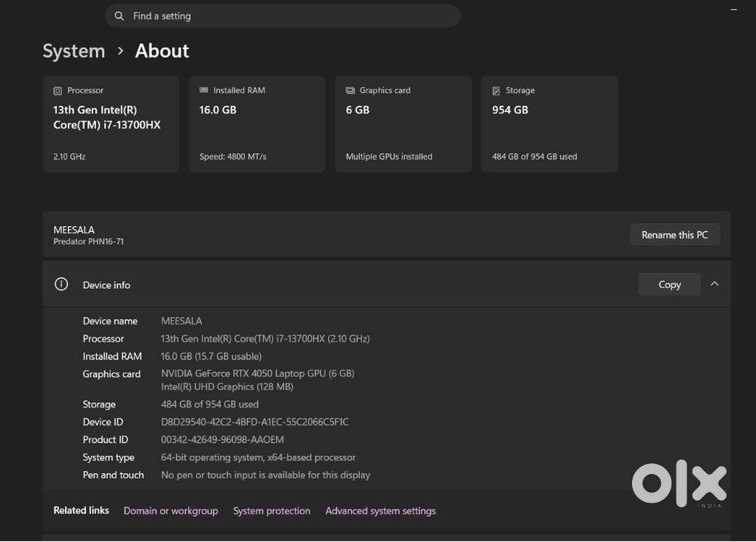Select Intel(R) UHD Graphics (128 MB) text

[227, 387]
